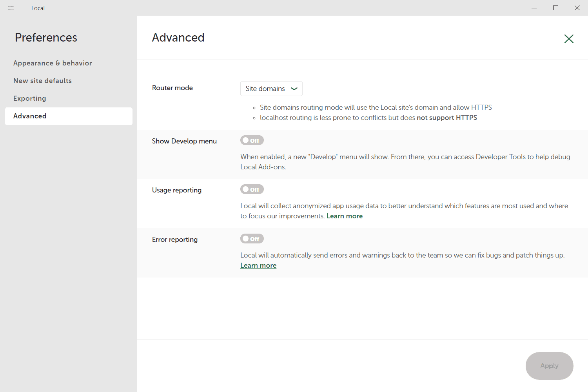Close the Preferences panel with green X
588x392 pixels.
click(569, 38)
